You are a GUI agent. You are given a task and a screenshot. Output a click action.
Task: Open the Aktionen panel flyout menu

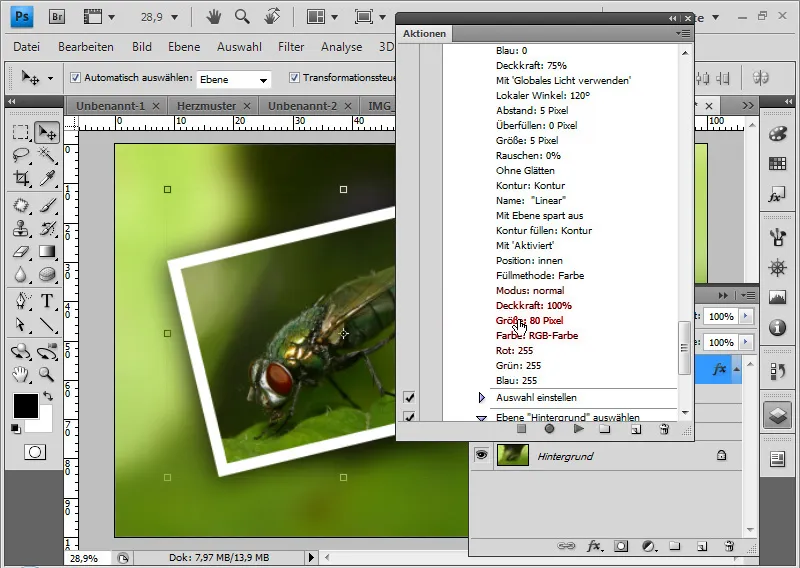683,34
